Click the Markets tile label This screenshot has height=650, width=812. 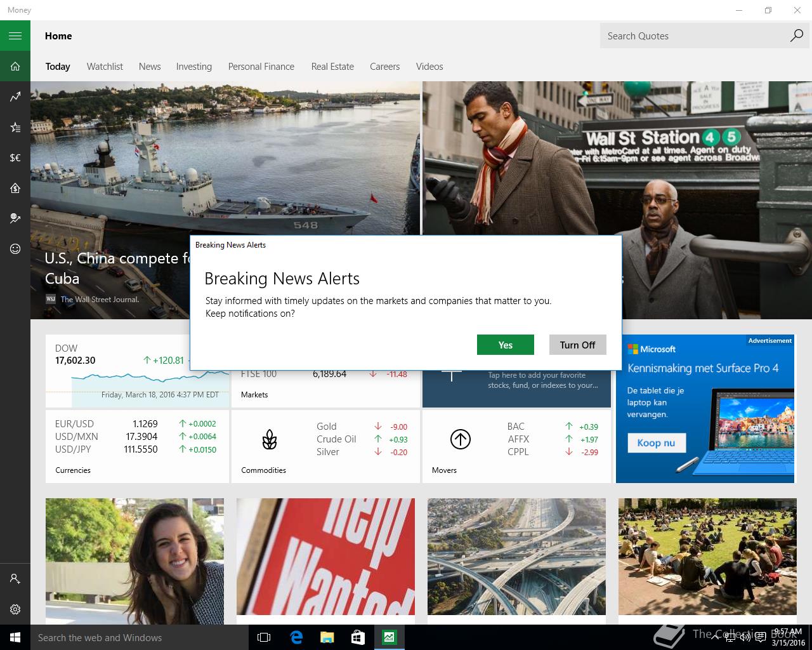click(x=254, y=395)
